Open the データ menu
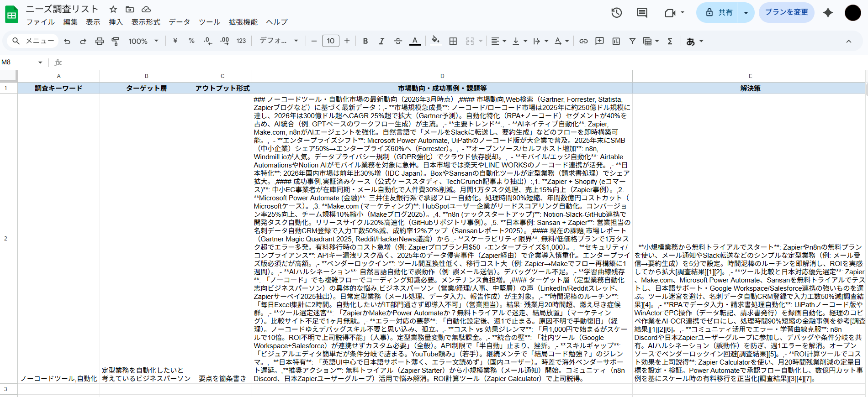The image size is (868, 397). pos(179,22)
